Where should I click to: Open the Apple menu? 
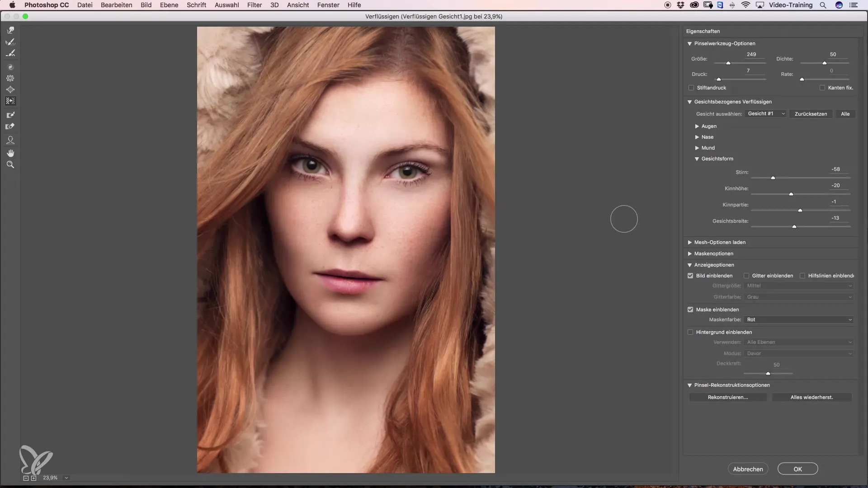point(12,5)
